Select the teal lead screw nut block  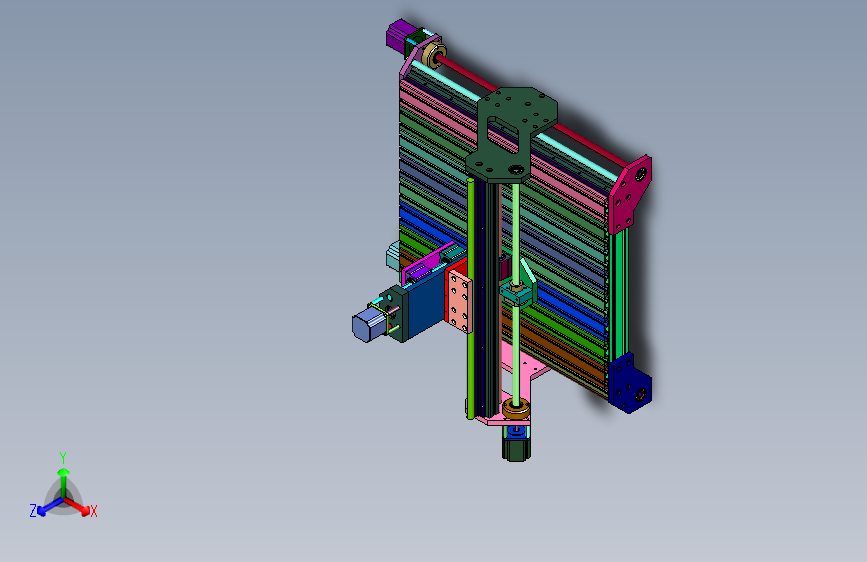click(518, 292)
